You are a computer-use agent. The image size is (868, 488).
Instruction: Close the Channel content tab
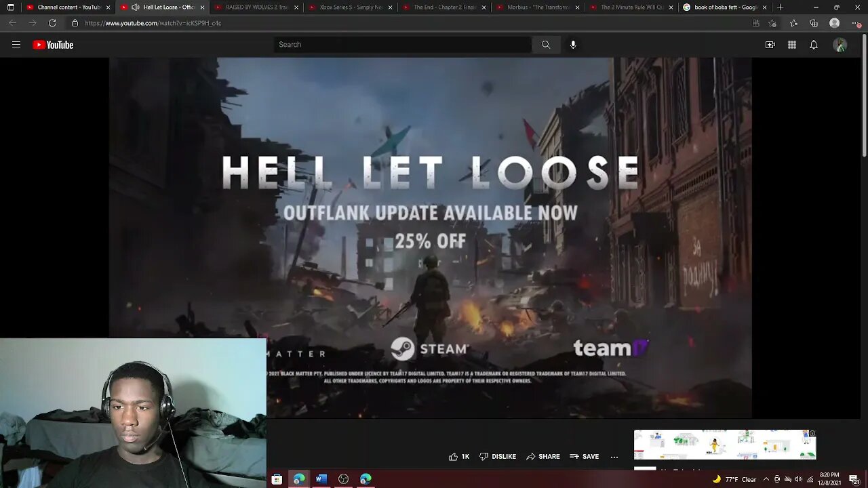click(x=108, y=7)
